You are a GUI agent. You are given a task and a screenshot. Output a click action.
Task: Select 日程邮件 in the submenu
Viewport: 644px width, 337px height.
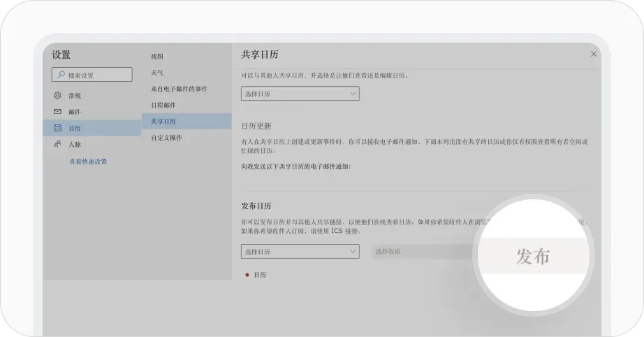tap(163, 105)
